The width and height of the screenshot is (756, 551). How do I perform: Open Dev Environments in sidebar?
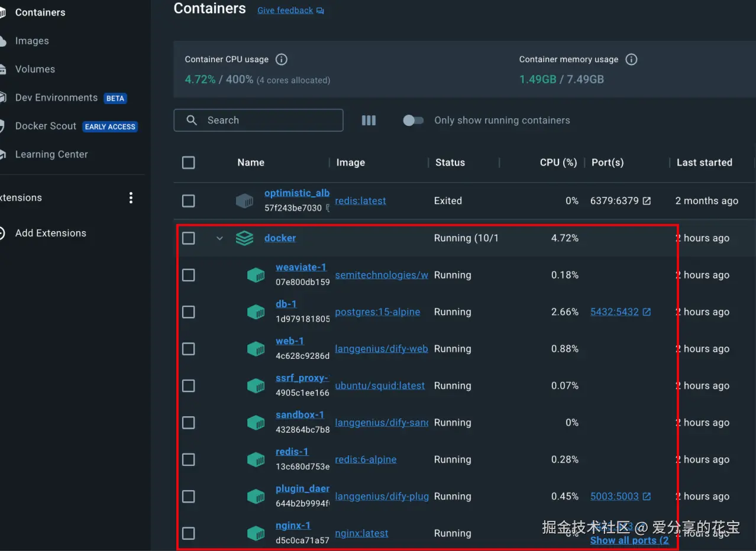click(x=56, y=98)
